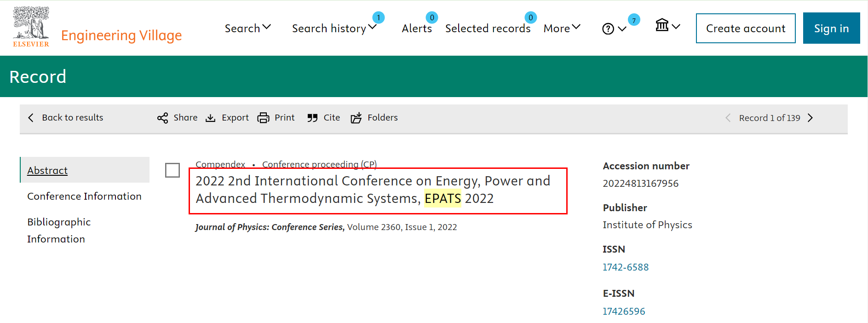Open ISSN link 1742-6588

coord(626,267)
